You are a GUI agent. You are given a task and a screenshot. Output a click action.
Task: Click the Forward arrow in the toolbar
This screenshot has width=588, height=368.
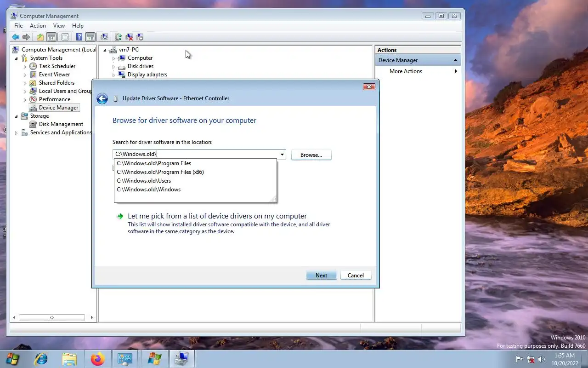click(x=26, y=37)
